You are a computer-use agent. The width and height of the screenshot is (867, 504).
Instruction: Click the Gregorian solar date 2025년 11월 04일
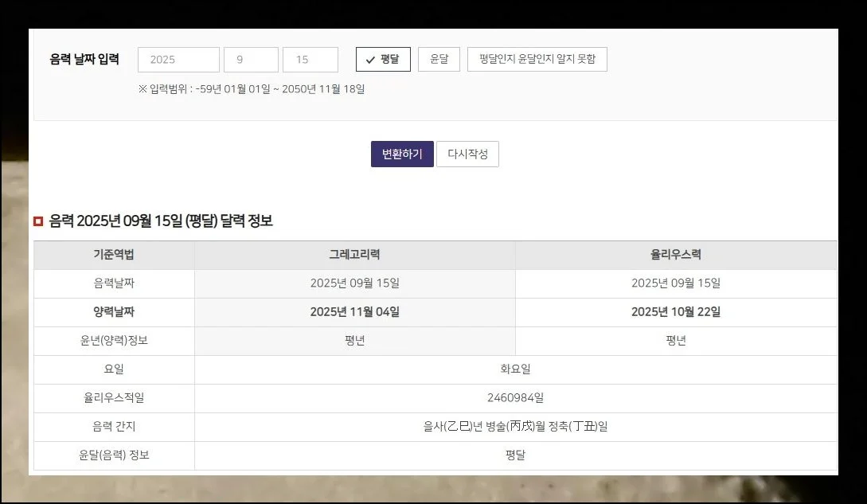click(355, 312)
